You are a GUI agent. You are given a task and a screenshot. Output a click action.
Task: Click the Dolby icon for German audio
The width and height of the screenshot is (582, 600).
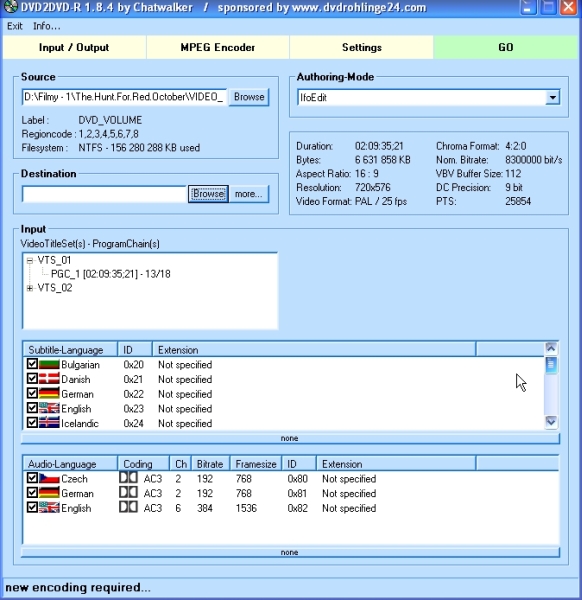tap(128, 492)
